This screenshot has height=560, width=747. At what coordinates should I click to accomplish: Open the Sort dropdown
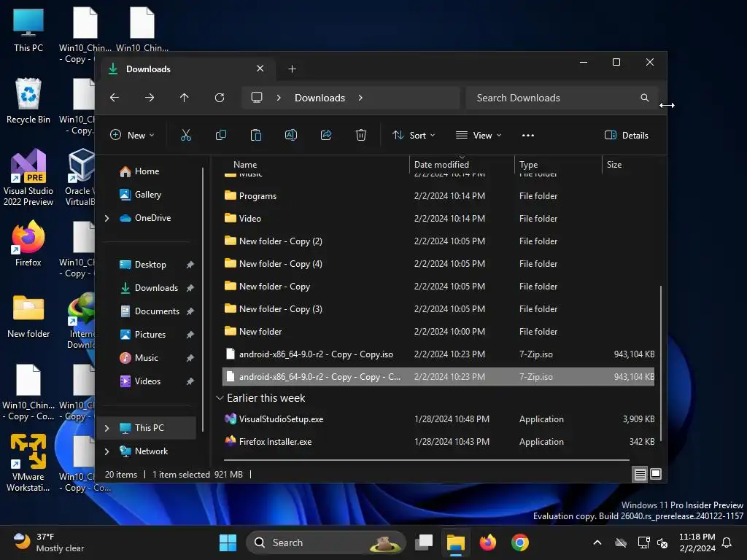pos(414,135)
